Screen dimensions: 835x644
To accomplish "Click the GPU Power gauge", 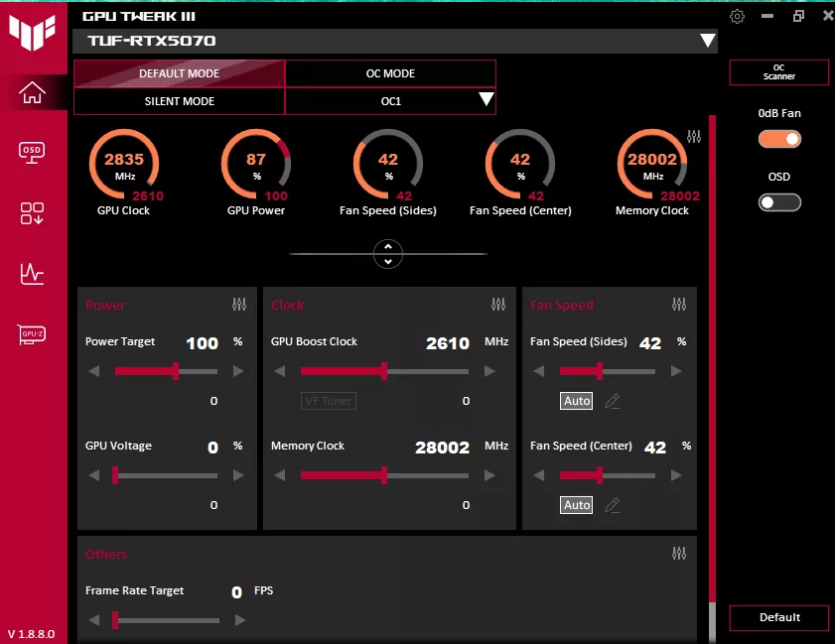I will (x=256, y=164).
